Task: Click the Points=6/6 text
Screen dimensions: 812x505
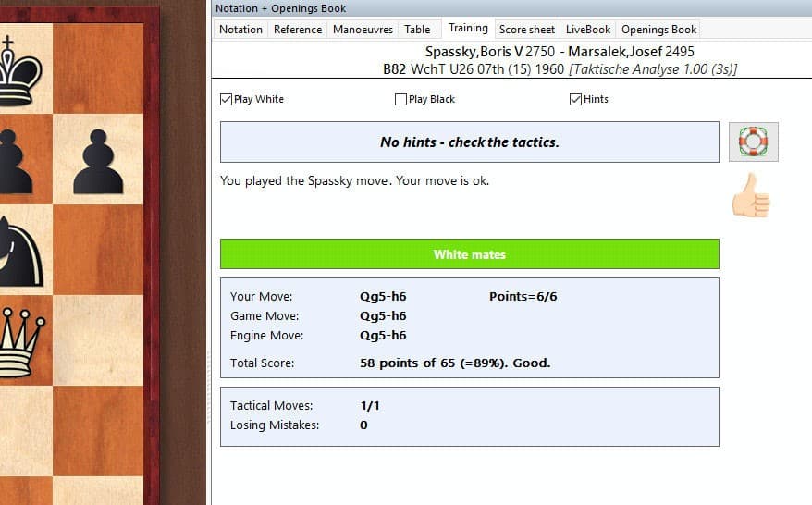Action: click(x=523, y=296)
